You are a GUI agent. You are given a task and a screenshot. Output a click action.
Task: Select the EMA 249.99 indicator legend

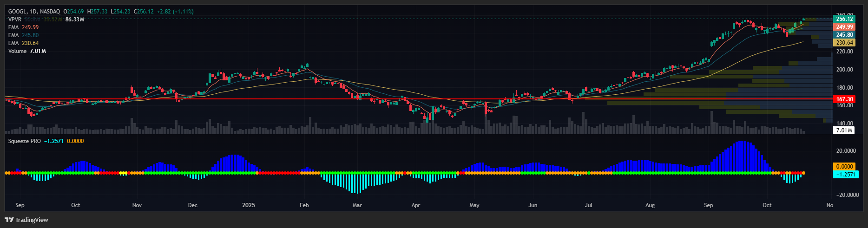pyautogui.click(x=23, y=27)
